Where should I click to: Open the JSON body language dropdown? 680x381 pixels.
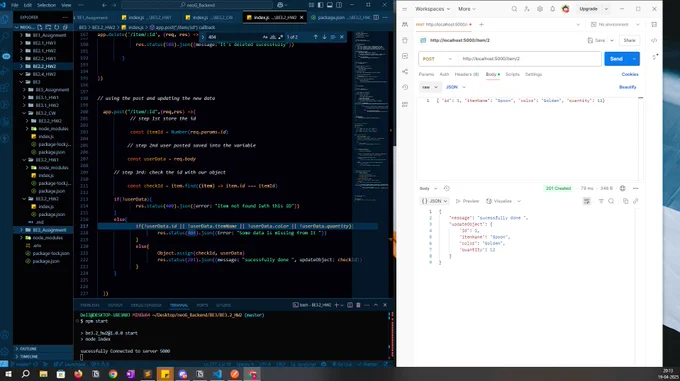[456, 87]
